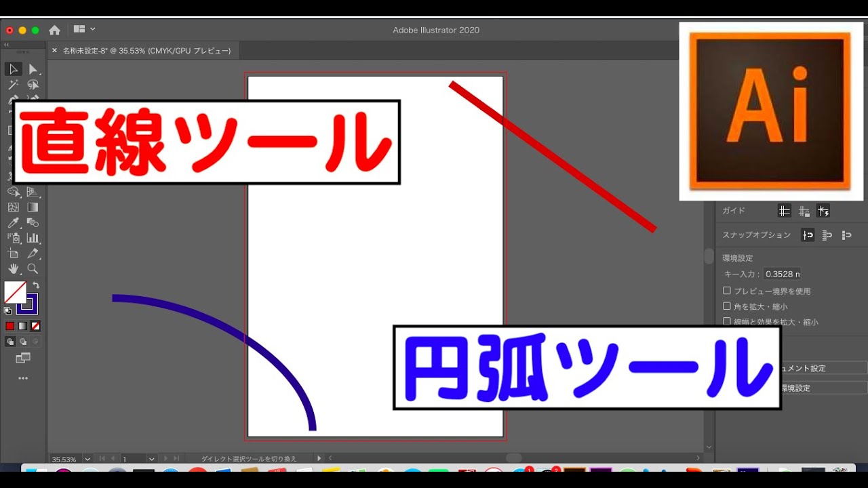Toggle guide visibility in ガイド row
868x488 pixels.
pos(785,211)
